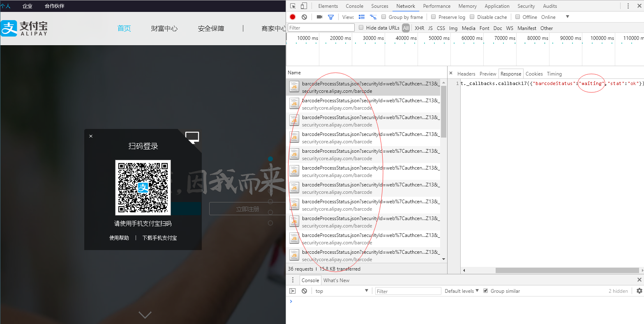Switch to the Sources tab
Screen dimensions: 644x324
coord(379,6)
